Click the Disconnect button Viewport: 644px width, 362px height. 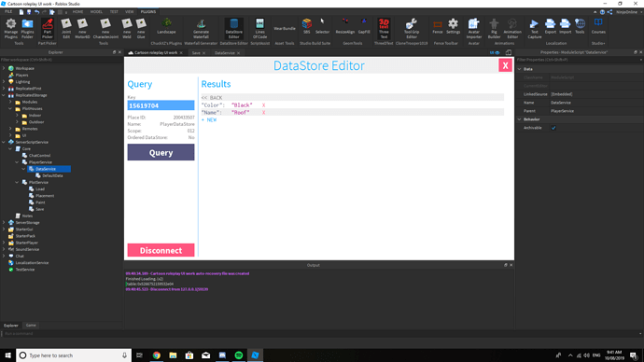(x=161, y=250)
